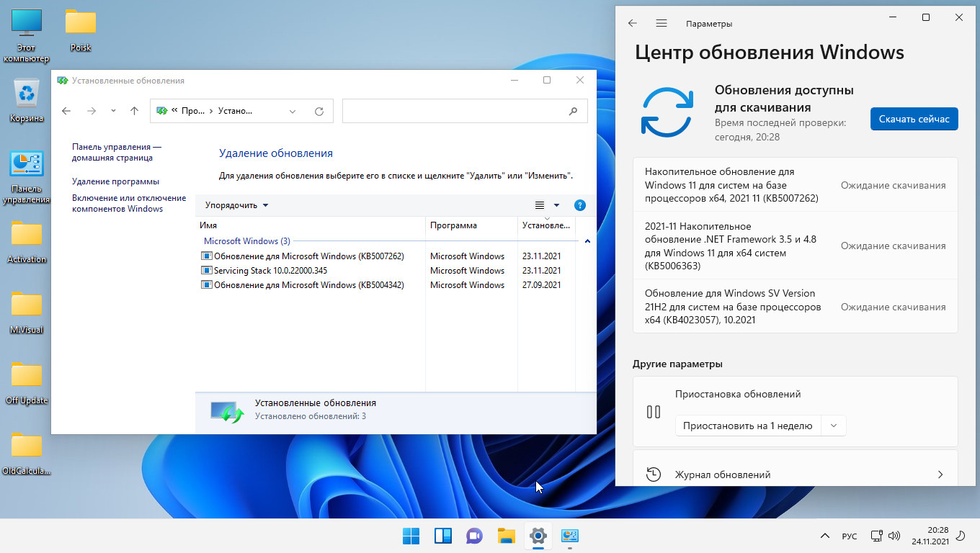Open Журнал обновлений chevron

[x=940, y=475]
